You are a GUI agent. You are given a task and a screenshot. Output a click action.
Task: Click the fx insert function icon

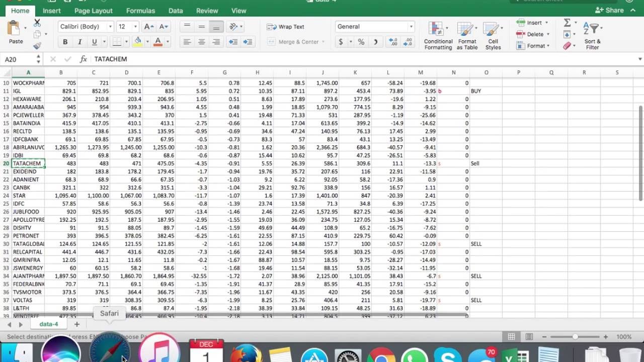click(84, 59)
